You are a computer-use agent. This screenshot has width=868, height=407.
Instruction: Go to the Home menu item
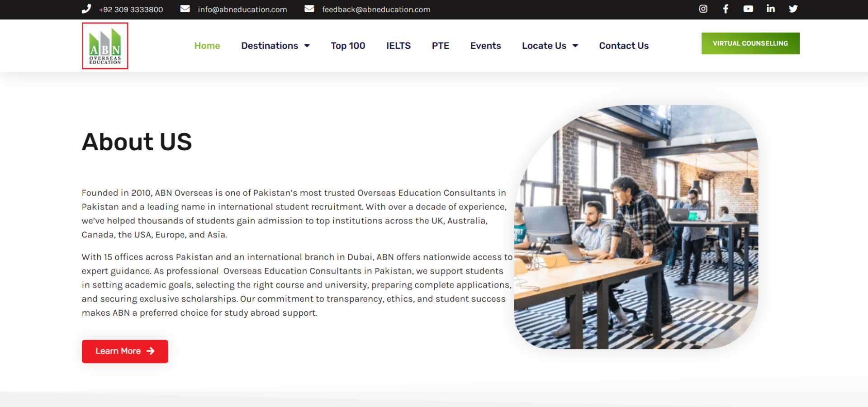point(207,46)
